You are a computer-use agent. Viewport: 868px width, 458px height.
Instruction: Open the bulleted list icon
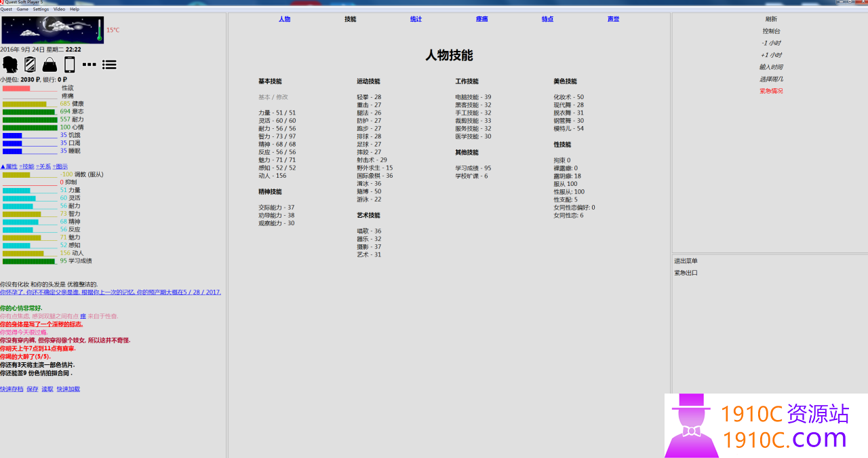tap(109, 64)
